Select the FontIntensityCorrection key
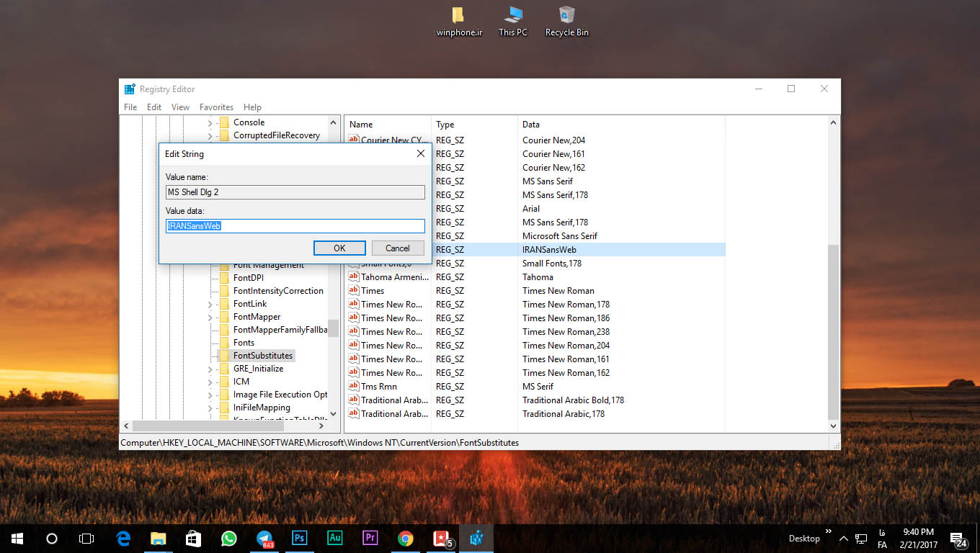 (278, 291)
